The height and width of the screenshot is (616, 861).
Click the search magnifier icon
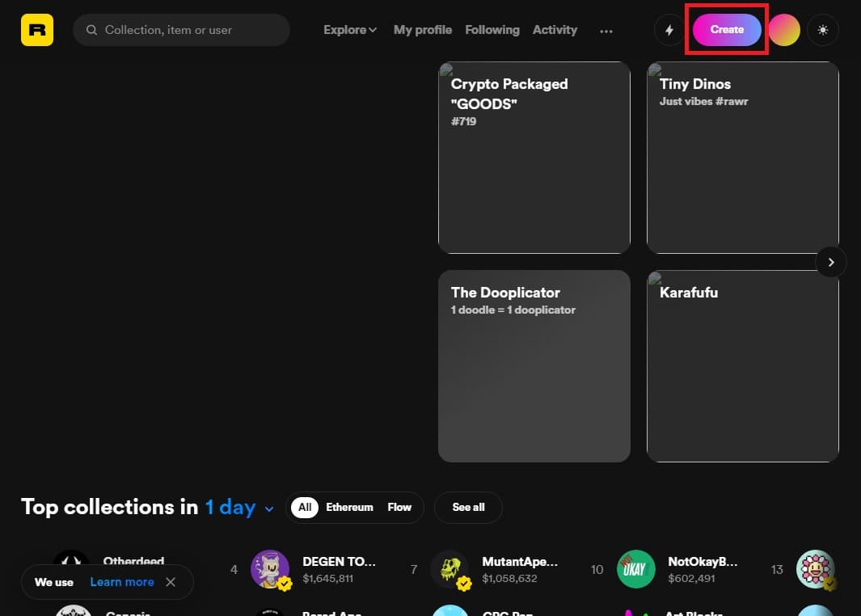pyautogui.click(x=91, y=30)
